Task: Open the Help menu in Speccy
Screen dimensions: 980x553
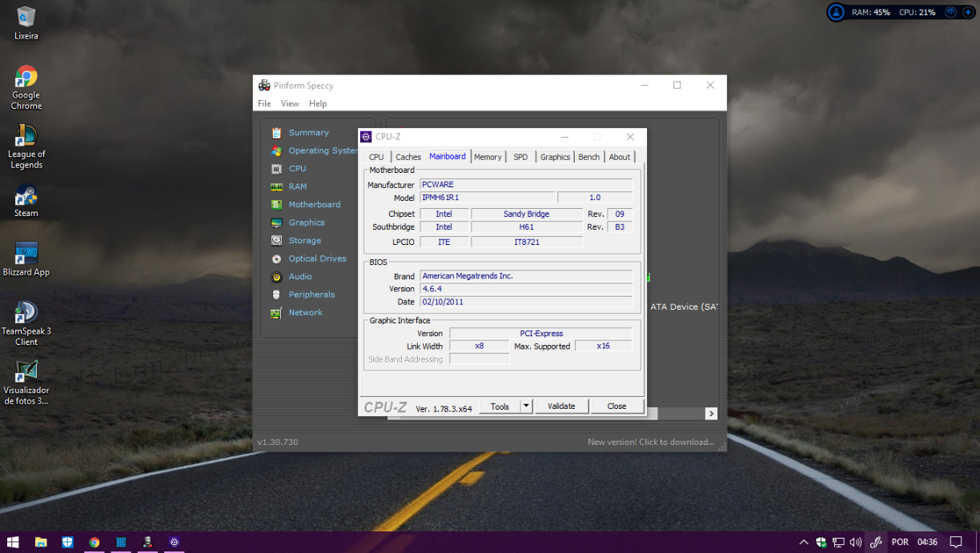Action: (x=318, y=104)
